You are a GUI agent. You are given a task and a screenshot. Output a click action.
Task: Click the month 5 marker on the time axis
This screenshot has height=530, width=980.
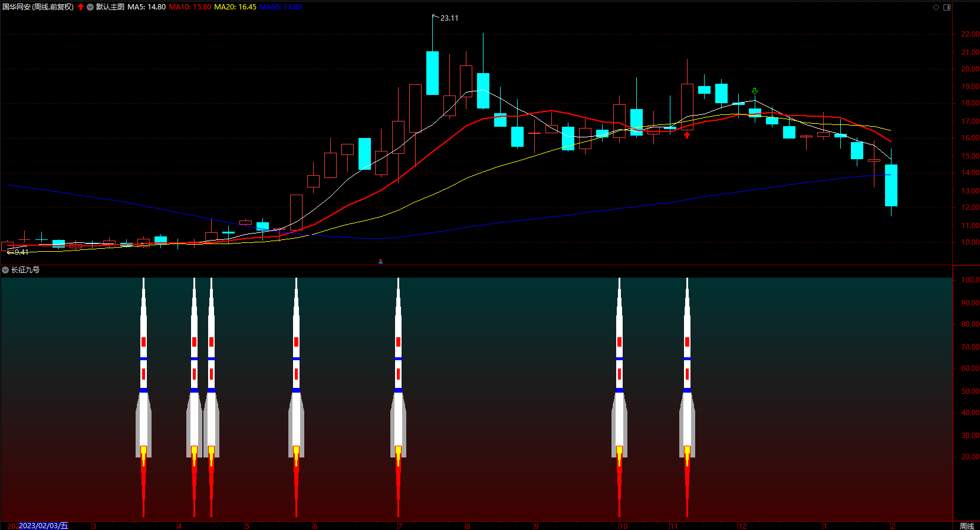pos(247,526)
